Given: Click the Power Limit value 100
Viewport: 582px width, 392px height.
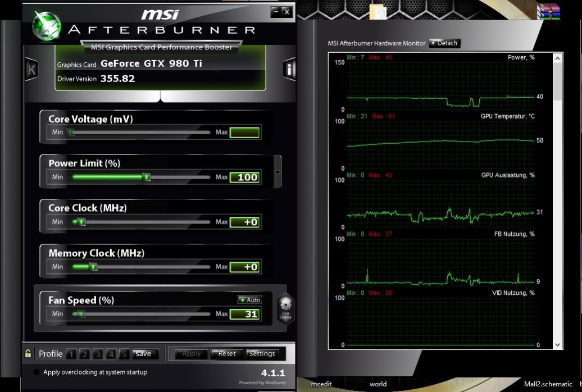Looking at the screenshot, I should point(244,177).
